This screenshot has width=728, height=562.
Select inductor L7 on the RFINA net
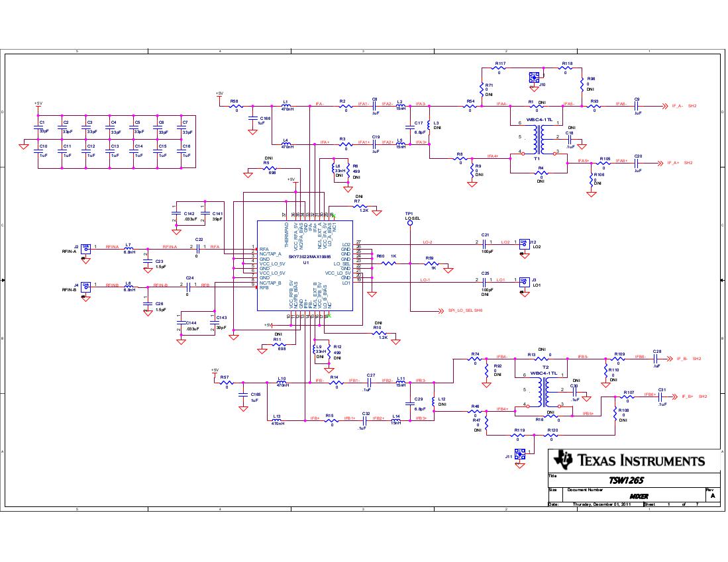coord(129,248)
